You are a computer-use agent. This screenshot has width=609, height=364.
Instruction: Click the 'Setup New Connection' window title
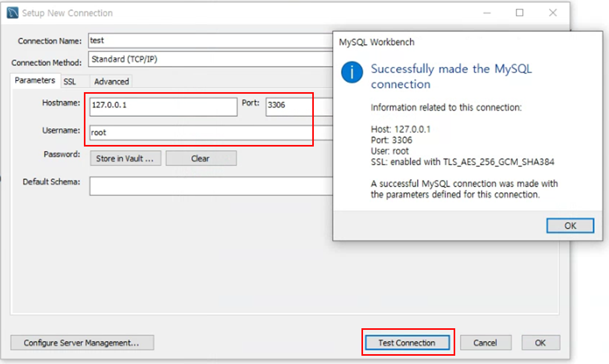pos(67,13)
